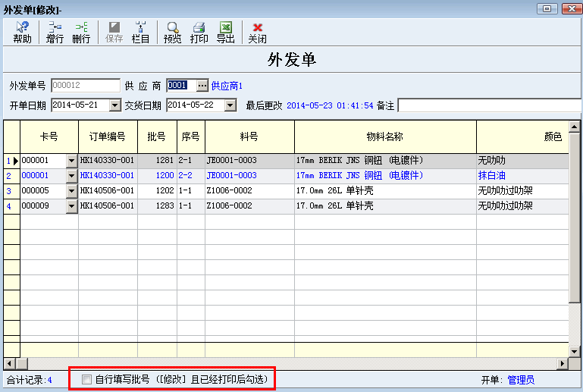Viewport: 583px width, 392px height.
Task: Select row 4 via its row header
Action: (11, 206)
